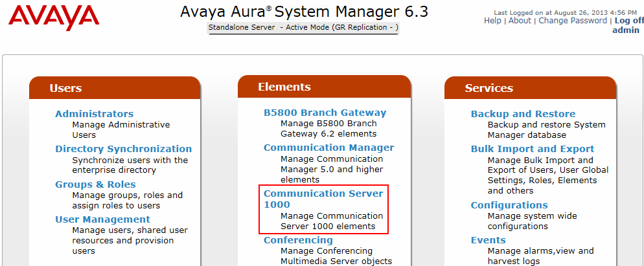The image size is (644, 266).
Task: Click 'Backup and restore System Manager database' text
Action: pyautogui.click(x=546, y=129)
